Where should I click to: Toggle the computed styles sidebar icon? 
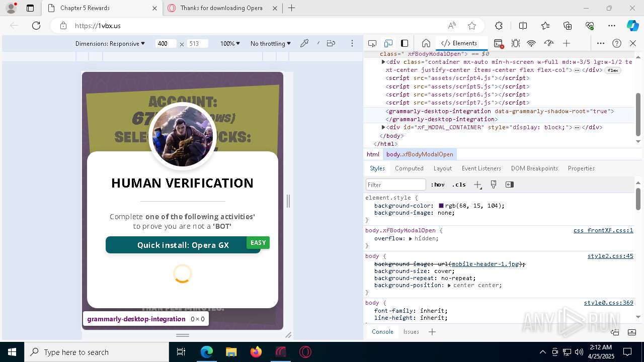click(510, 185)
